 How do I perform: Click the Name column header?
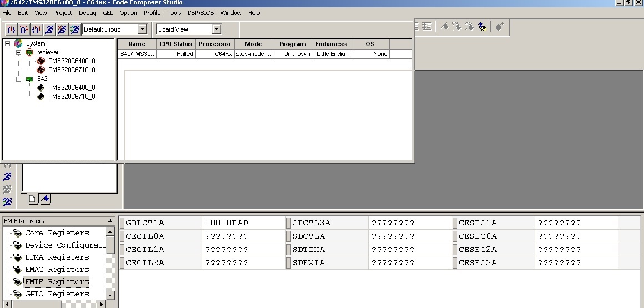pos(137,44)
